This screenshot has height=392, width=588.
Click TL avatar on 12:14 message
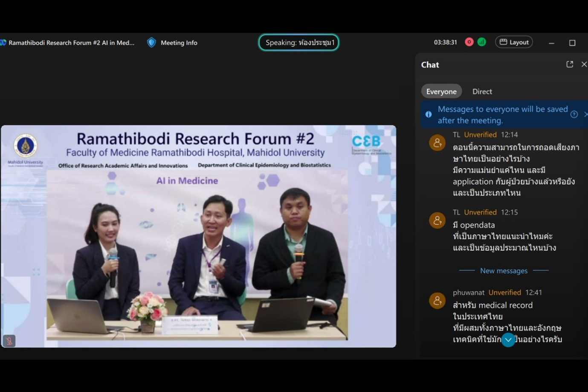tap(437, 143)
